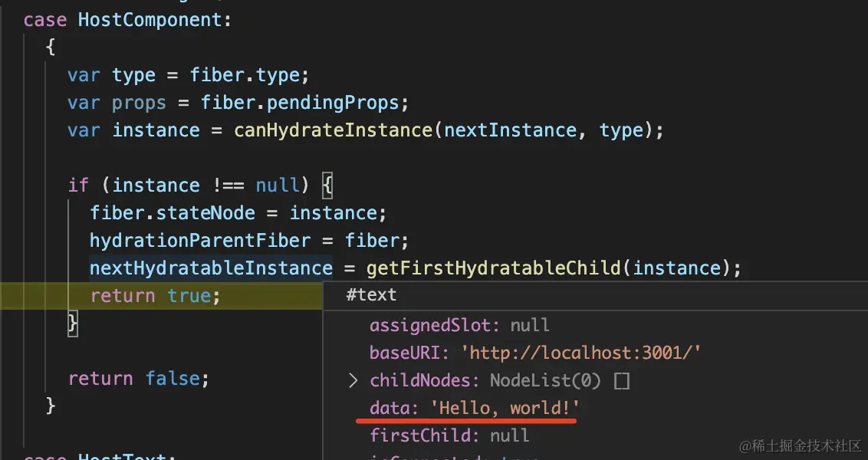
Task: Click the 'case HostComponent:' code line
Action: click(128, 20)
